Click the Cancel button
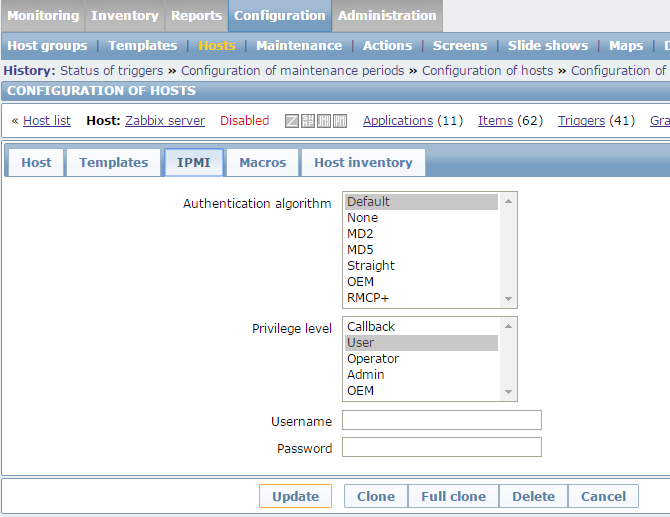Viewport: 670px width, 517px height. click(603, 496)
